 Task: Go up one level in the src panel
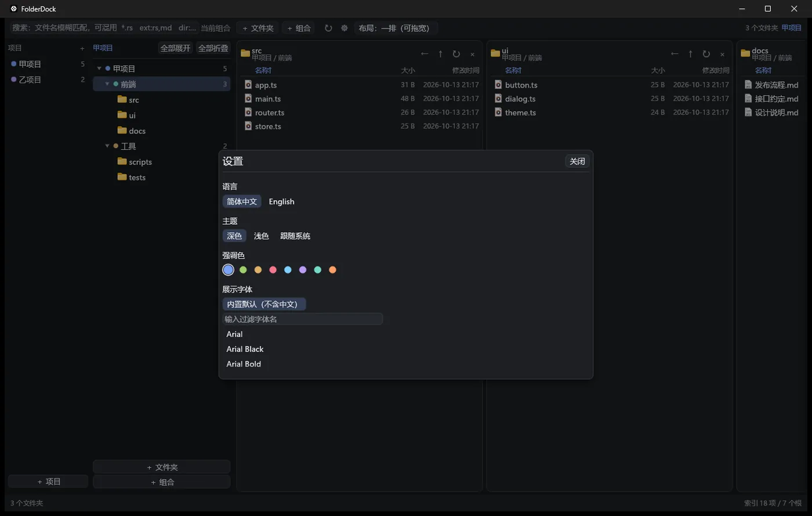point(440,54)
